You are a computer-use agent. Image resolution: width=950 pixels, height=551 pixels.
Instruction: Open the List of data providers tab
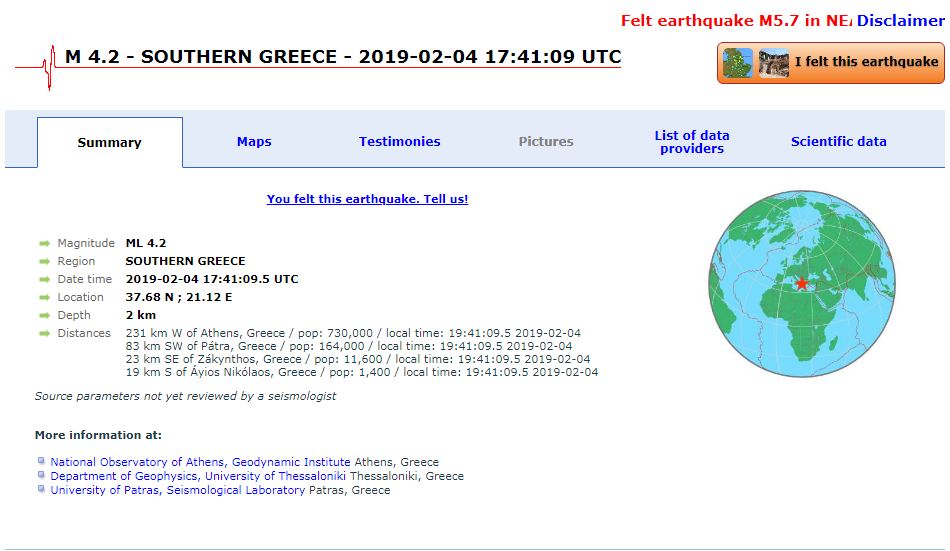point(691,142)
